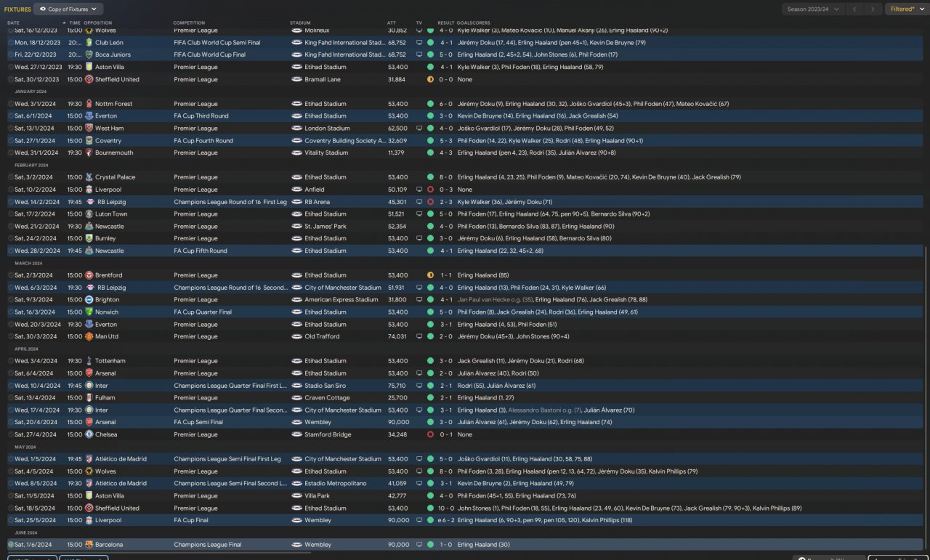Click the stadium icon beside Stamford Bridge
The image size is (930, 560).
coord(296,434)
